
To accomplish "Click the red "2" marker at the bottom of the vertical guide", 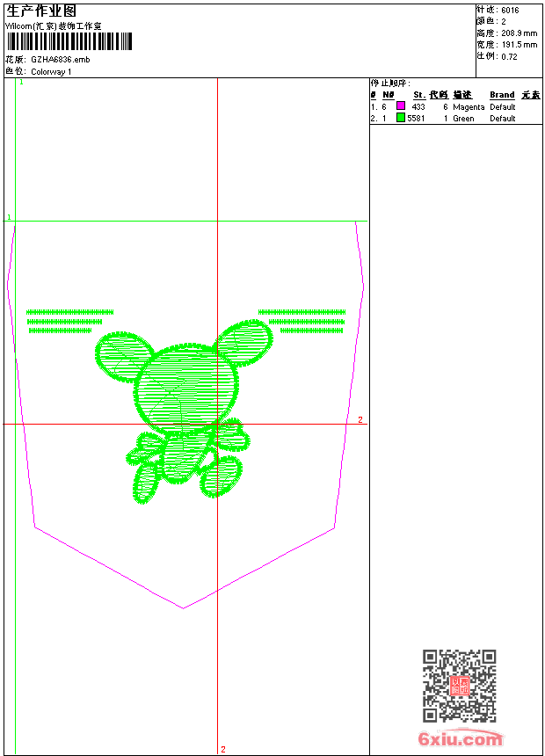I will tap(223, 749).
